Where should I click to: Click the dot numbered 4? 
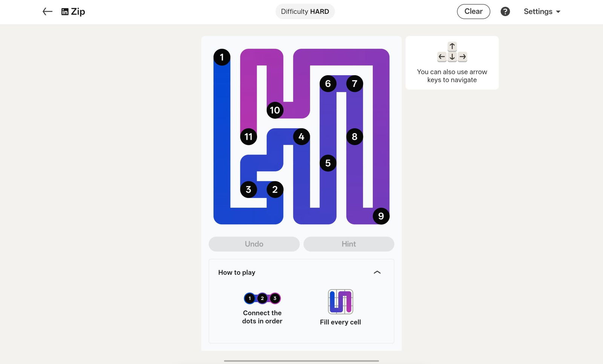tap(301, 137)
